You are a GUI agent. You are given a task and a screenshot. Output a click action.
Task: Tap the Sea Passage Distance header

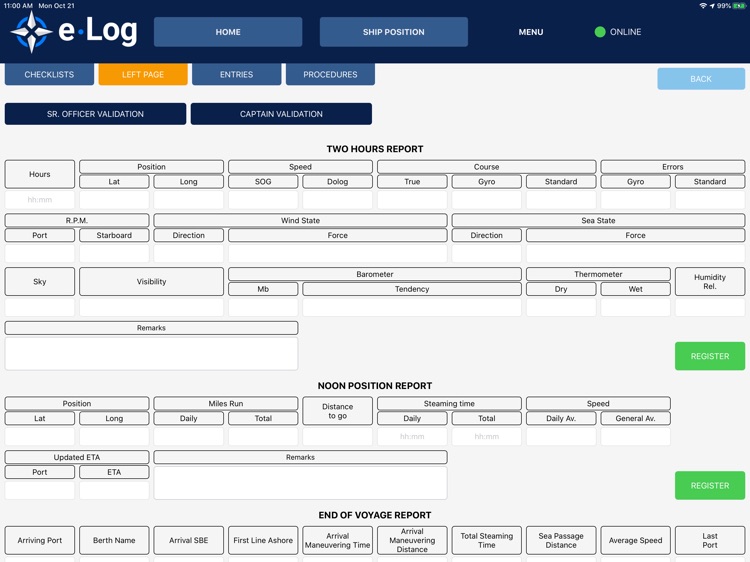[x=561, y=540]
